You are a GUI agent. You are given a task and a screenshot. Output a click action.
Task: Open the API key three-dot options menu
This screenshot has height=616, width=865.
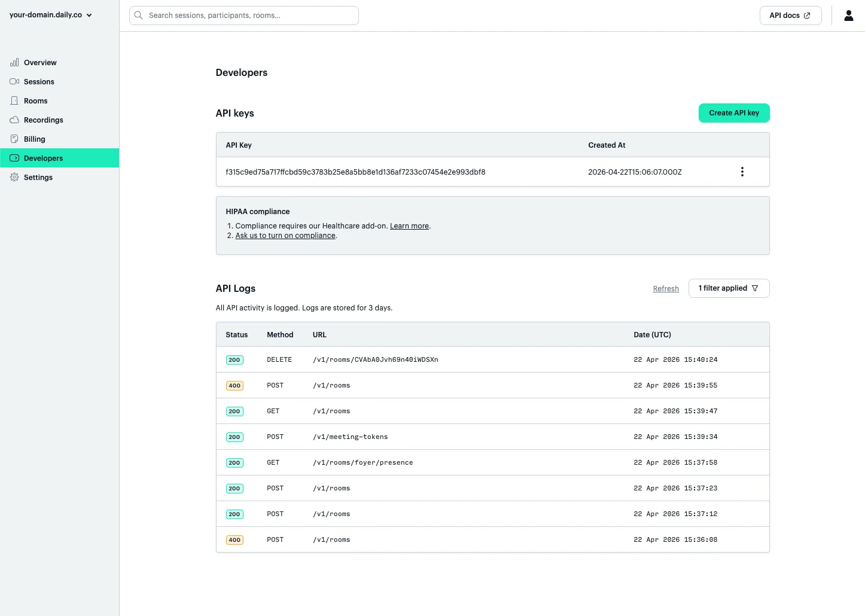[x=742, y=172]
